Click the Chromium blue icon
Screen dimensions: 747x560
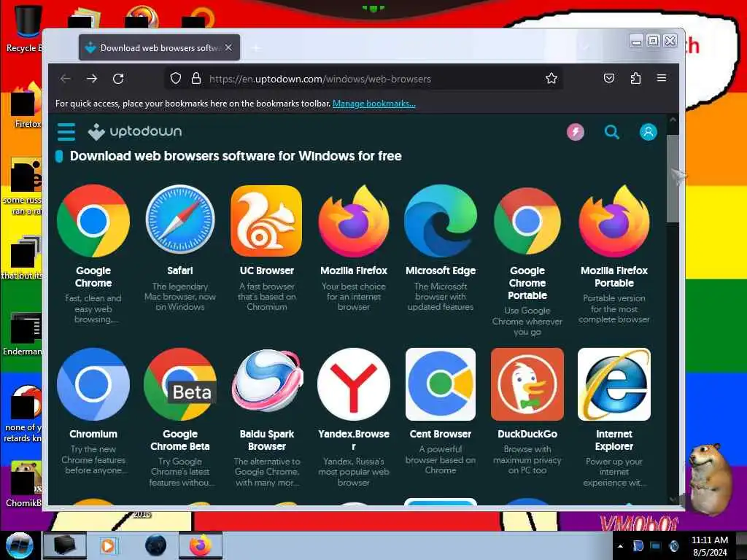93,384
